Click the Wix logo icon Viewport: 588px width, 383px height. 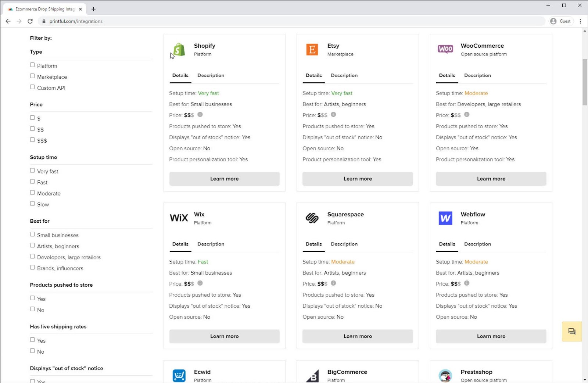click(179, 218)
